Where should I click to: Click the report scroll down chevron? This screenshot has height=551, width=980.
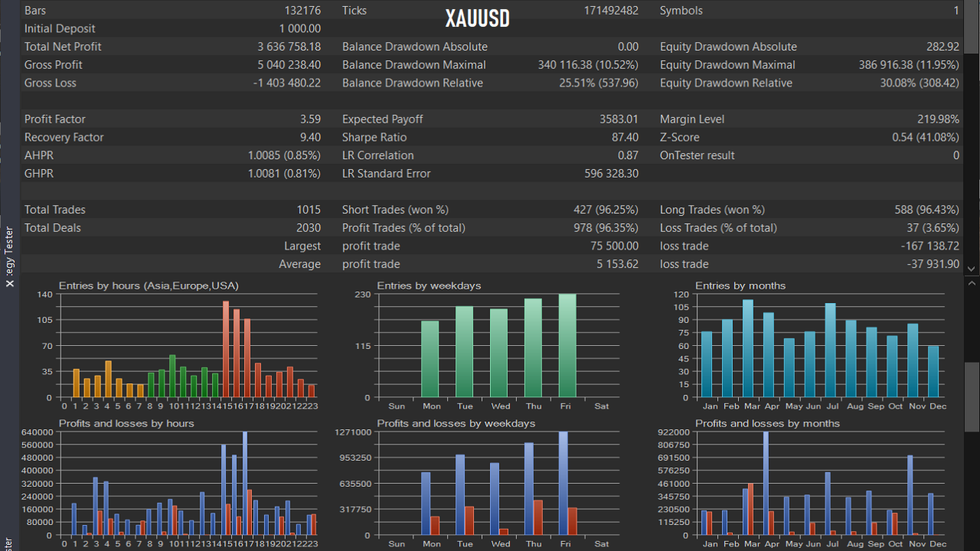[x=972, y=269]
